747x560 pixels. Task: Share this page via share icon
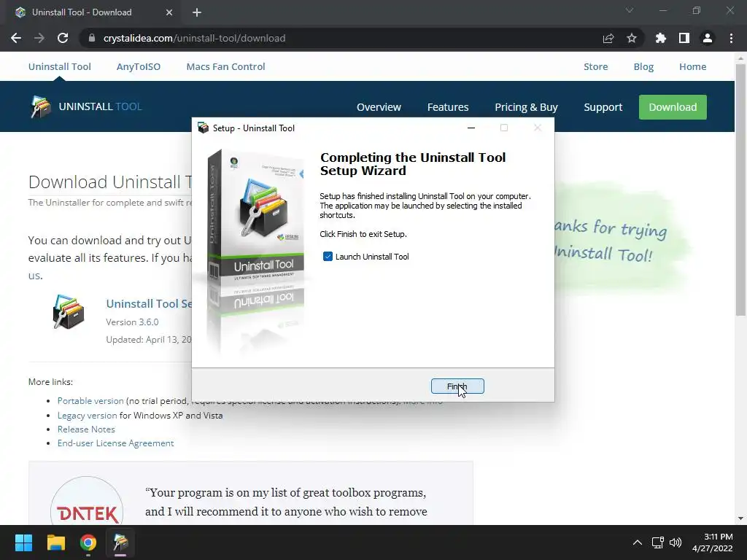[608, 38]
